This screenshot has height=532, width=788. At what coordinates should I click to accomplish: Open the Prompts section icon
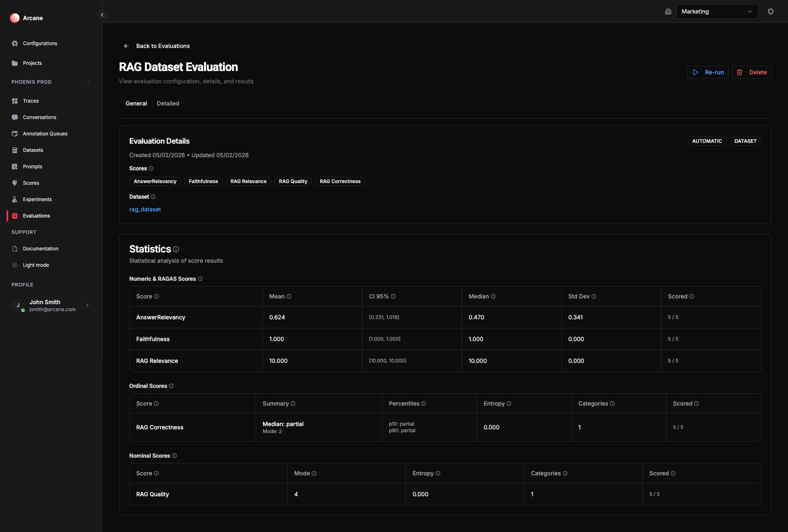point(15,166)
